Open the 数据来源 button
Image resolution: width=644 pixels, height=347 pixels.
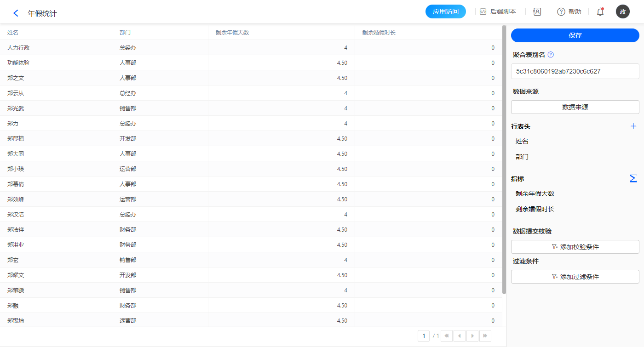575,107
